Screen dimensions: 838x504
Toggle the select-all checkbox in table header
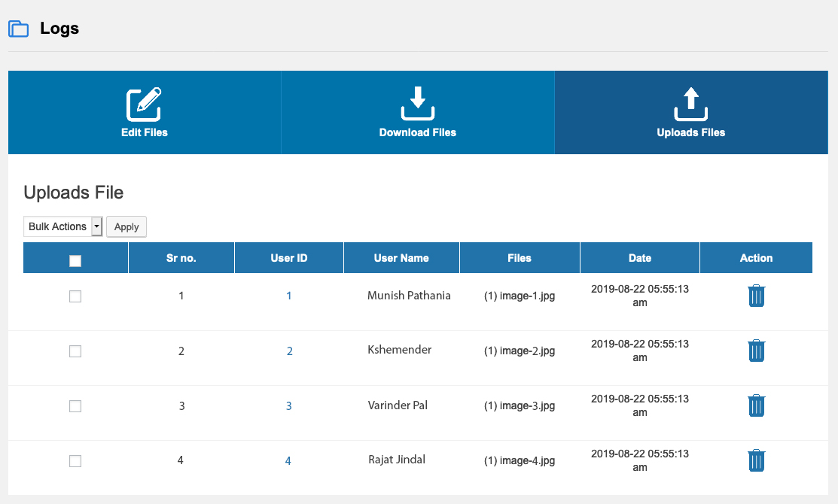coord(75,260)
